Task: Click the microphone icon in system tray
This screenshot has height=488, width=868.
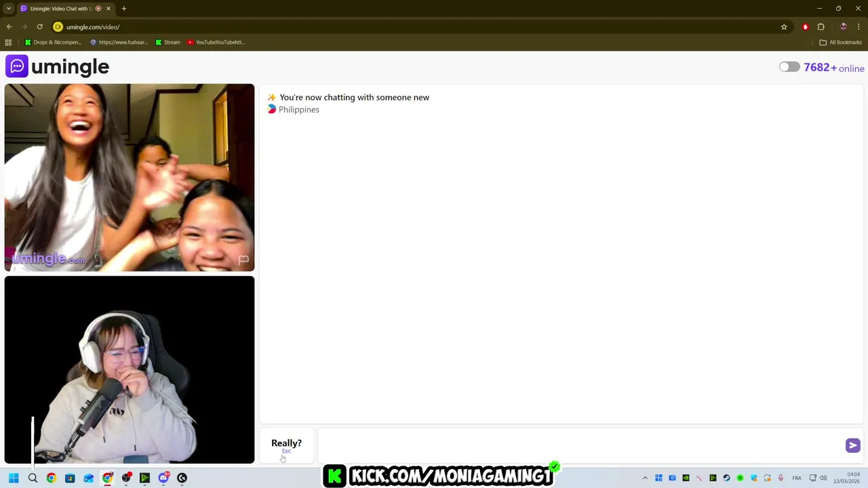Action: [x=781, y=478]
